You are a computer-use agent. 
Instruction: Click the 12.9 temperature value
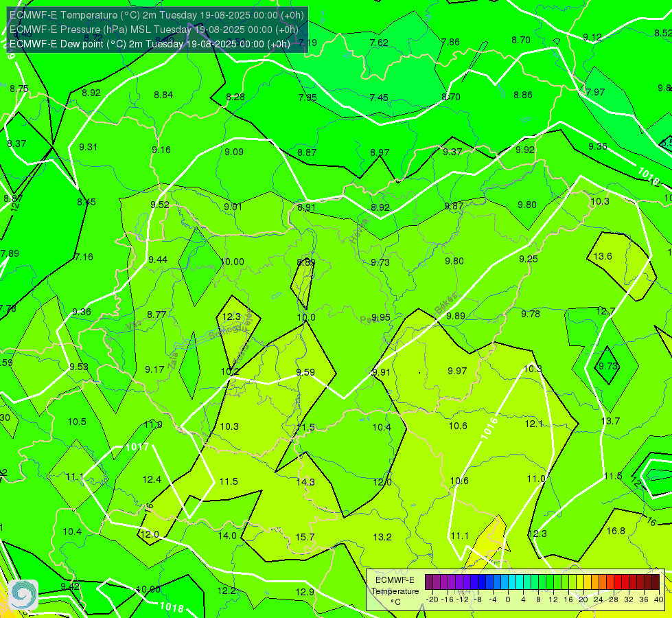click(x=305, y=592)
